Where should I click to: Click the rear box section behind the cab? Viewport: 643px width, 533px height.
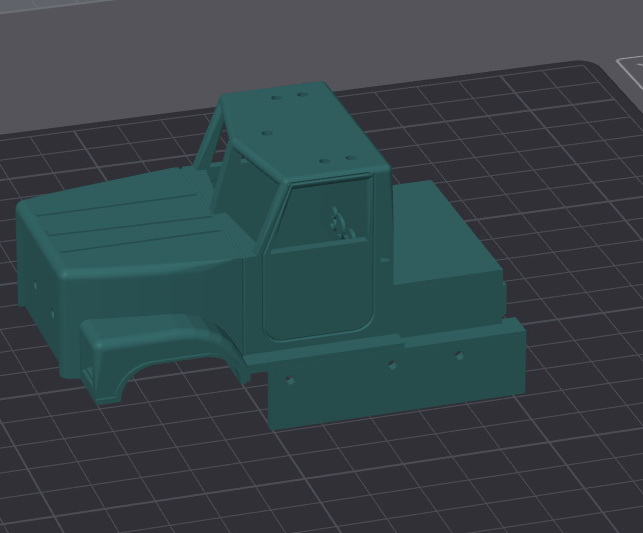pyautogui.click(x=440, y=240)
